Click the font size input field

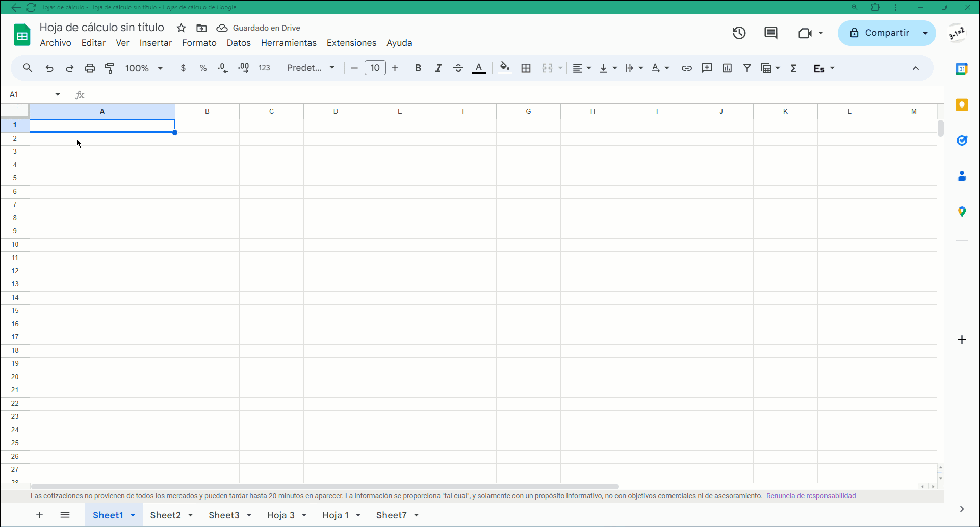pos(375,68)
